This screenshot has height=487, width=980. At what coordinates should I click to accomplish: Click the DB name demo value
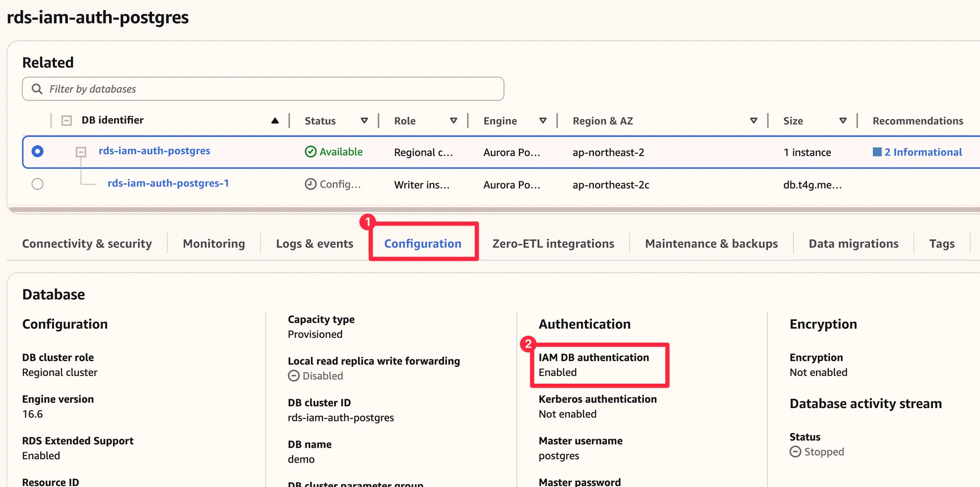coord(301,459)
